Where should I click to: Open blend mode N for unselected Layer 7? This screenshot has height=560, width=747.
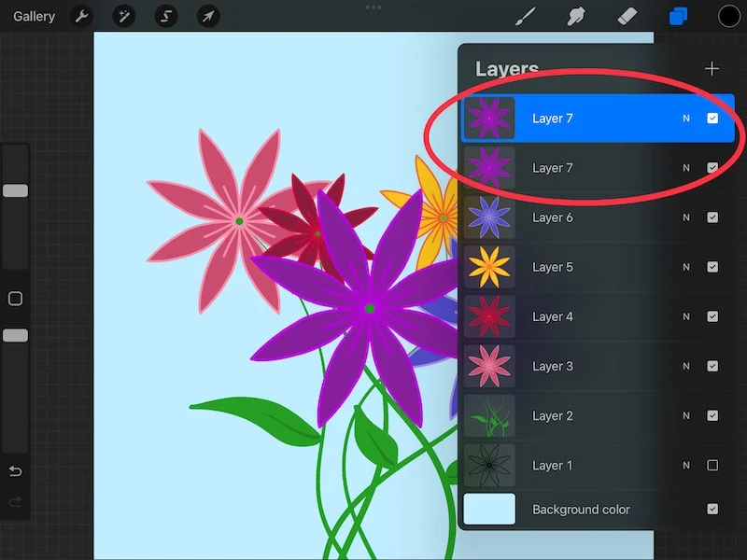coord(686,168)
